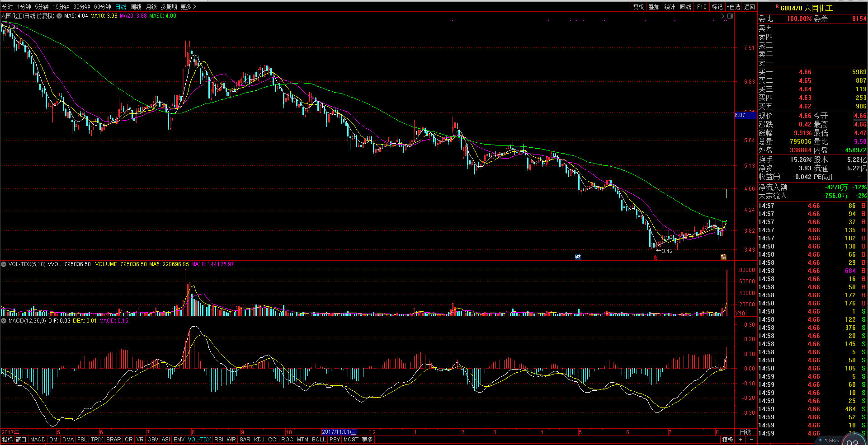This screenshot has height=445, width=868.
Task: Zoom out chart with minus button
Action: [x=751, y=440]
